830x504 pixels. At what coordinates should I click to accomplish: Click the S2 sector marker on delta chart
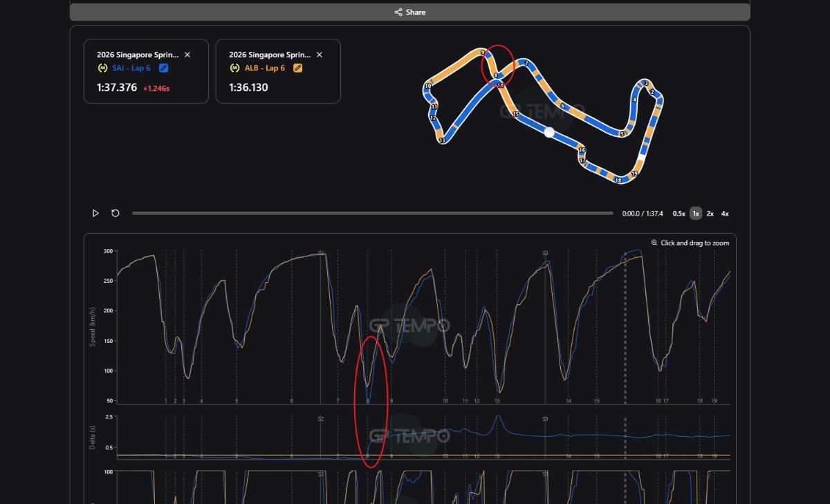(x=321, y=419)
